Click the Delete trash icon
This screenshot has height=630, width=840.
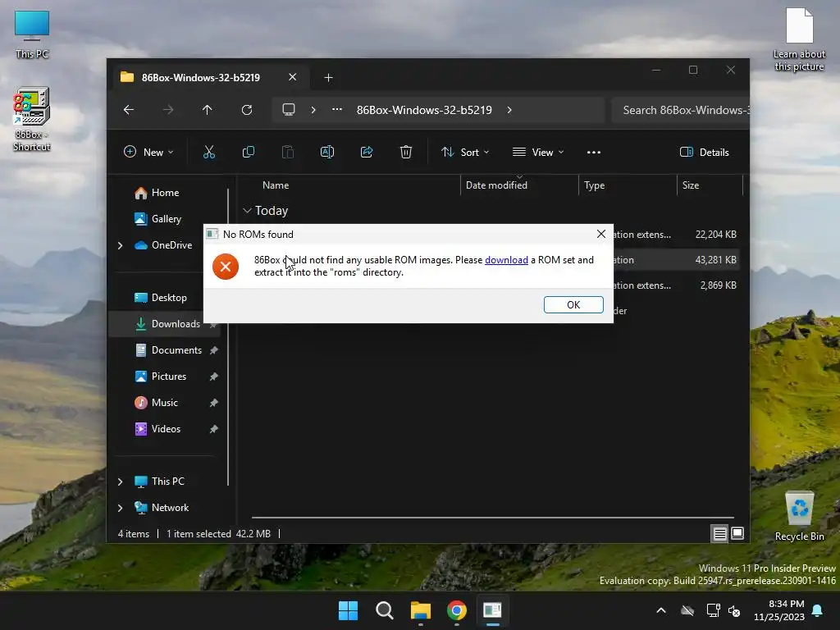point(406,152)
